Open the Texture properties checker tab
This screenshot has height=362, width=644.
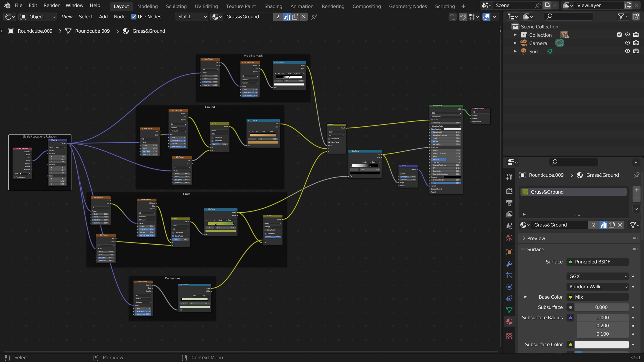(509, 336)
